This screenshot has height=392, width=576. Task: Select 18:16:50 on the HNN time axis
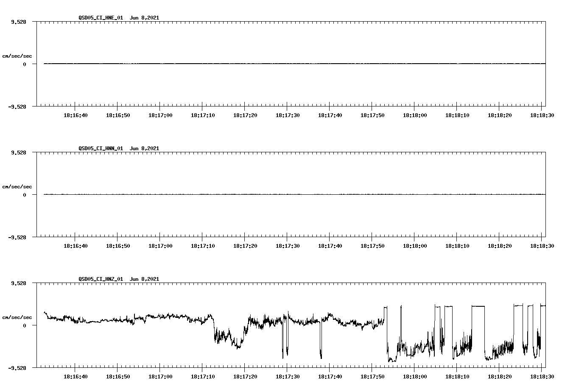click(x=118, y=246)
